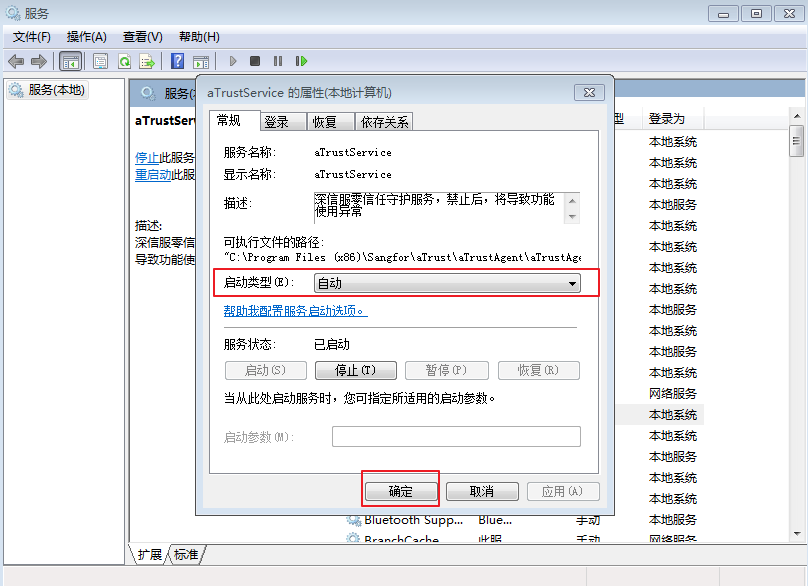Click the Forward arrow in toolbar
This screenshot has height=586, width=808.
(38, 61)
